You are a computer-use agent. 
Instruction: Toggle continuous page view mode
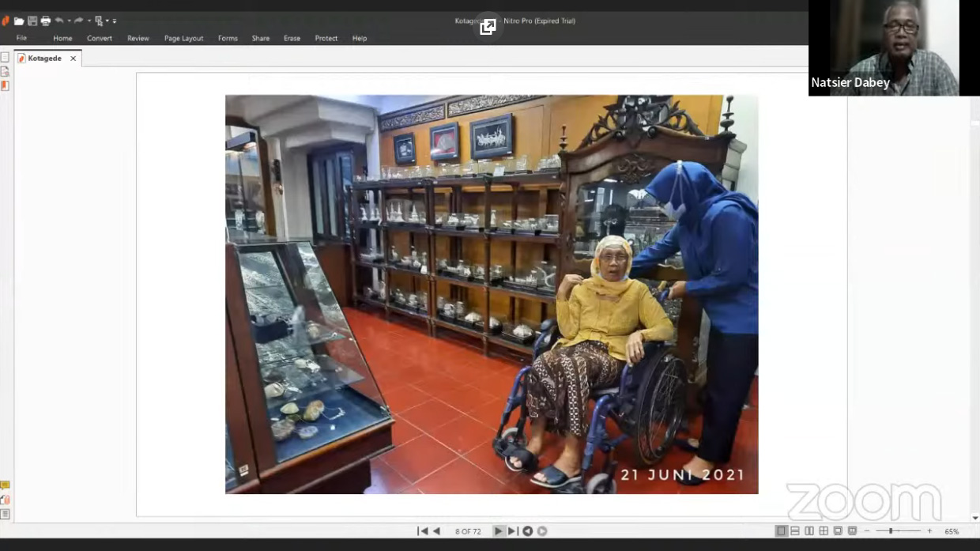click(x=795, y=531)
